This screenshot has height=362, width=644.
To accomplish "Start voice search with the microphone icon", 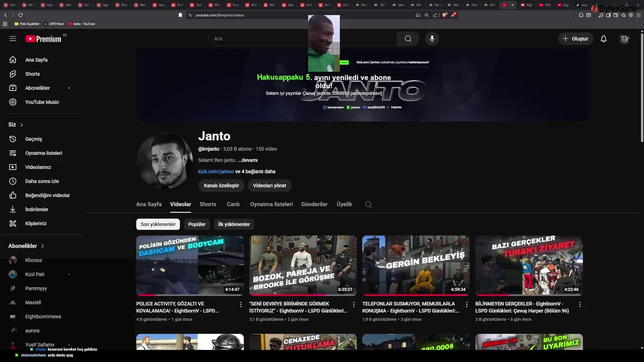I will click(x=432, y=39).
